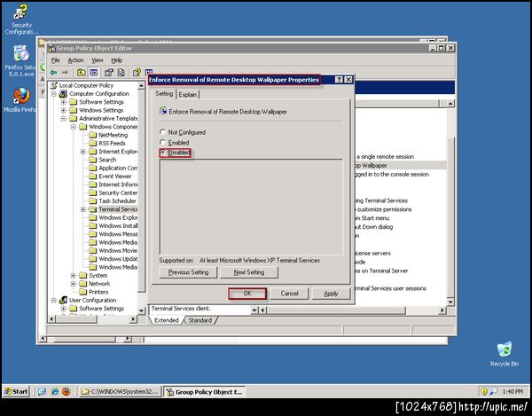Image resolution: width=532 pixels, height=416 pixels.
Task: Launch Internet Explorer from quick launch
Action: (x=54, y=391)
